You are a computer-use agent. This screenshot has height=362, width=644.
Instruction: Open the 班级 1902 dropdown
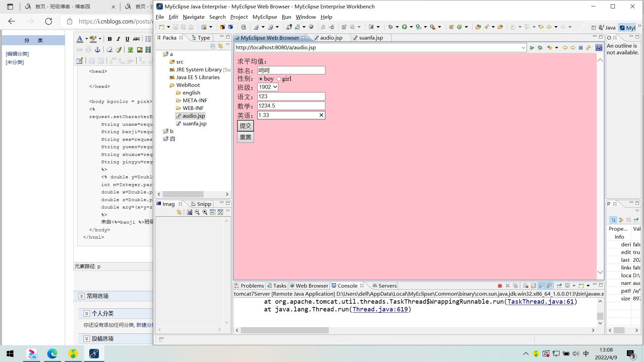[268, 87]
